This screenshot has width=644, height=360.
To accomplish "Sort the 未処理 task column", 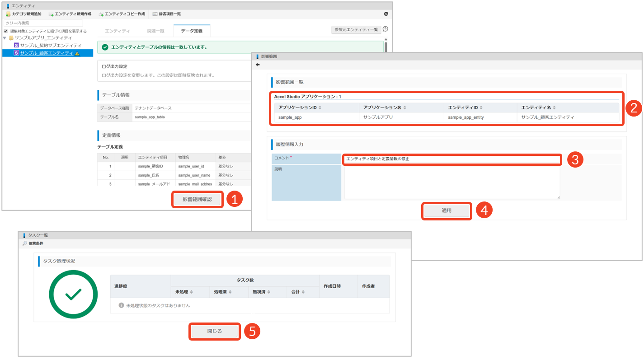I will pos(191,292).
